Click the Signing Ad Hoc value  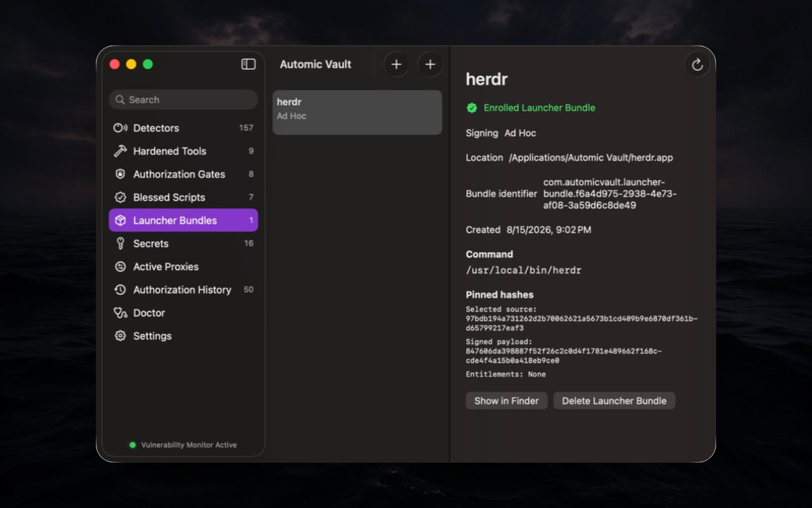click(520, 133)
